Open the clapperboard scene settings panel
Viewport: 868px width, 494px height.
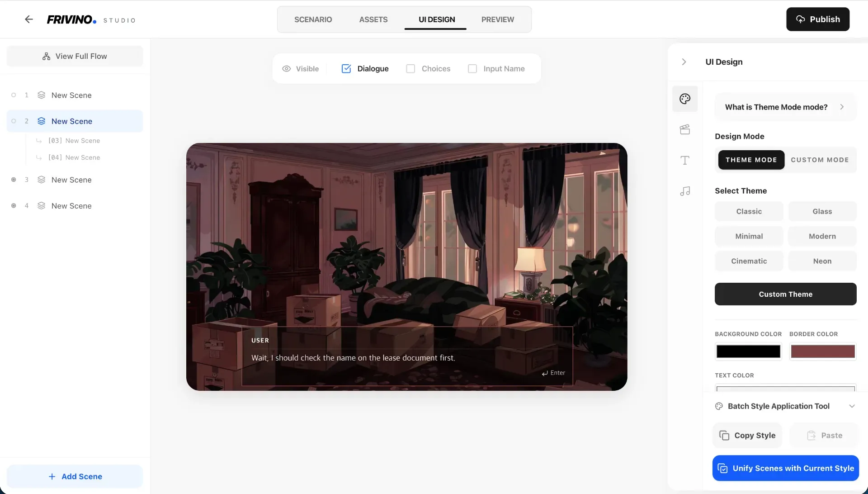click(x=685, y=129)
